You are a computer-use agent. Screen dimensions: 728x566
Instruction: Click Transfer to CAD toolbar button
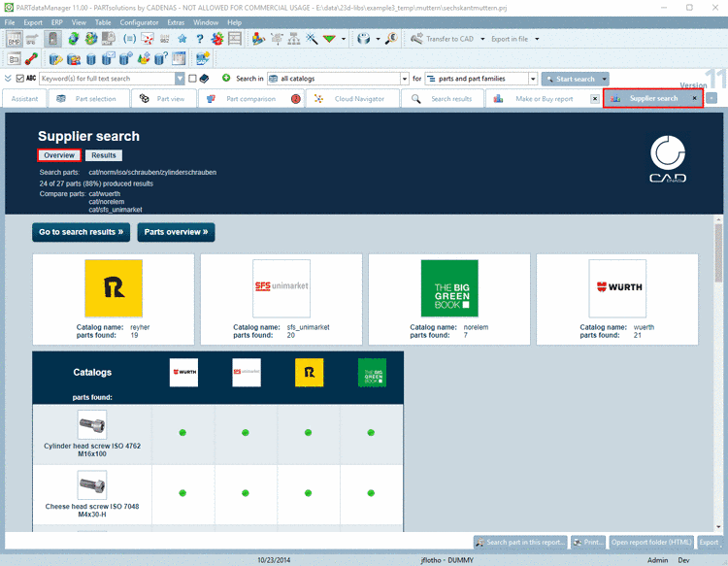[x=443, y=39]
